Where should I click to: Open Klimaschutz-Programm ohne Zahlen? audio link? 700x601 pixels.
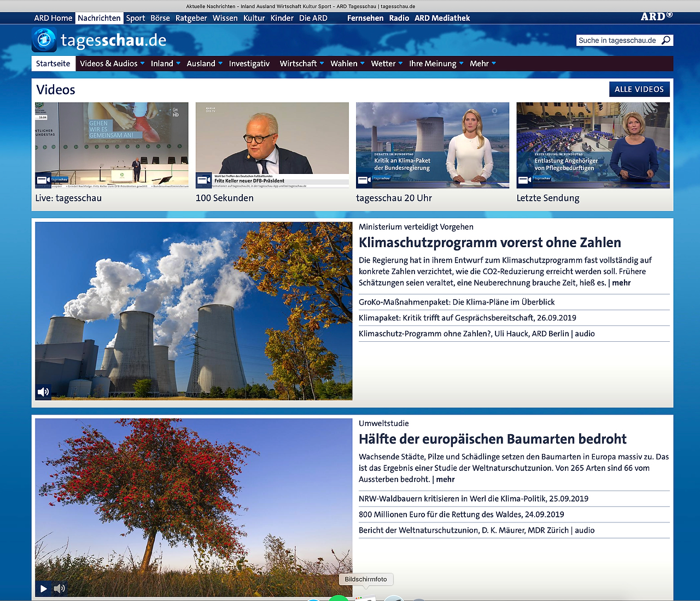coord(477,334)
